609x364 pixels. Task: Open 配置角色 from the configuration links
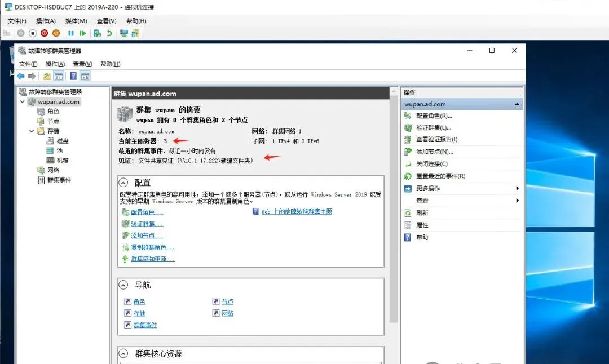(x=144, y=211)
